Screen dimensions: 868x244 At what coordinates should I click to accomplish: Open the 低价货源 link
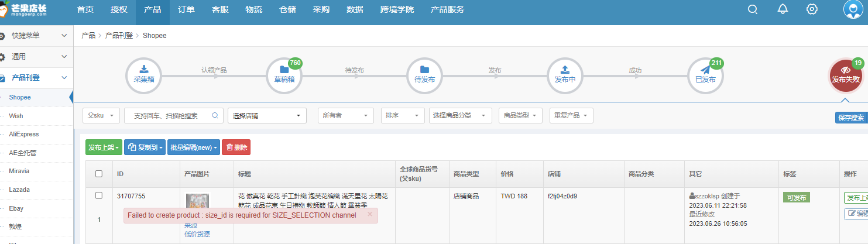click(x=197, y=234)
